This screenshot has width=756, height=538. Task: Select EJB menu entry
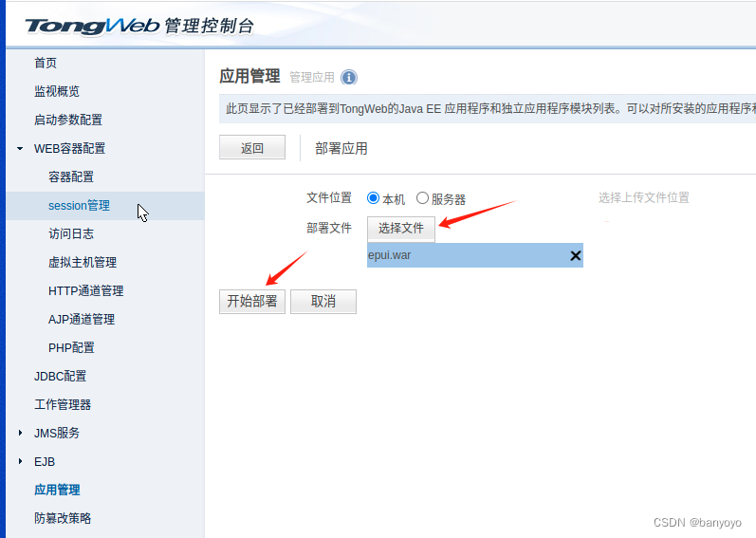[x=45, y=461]
